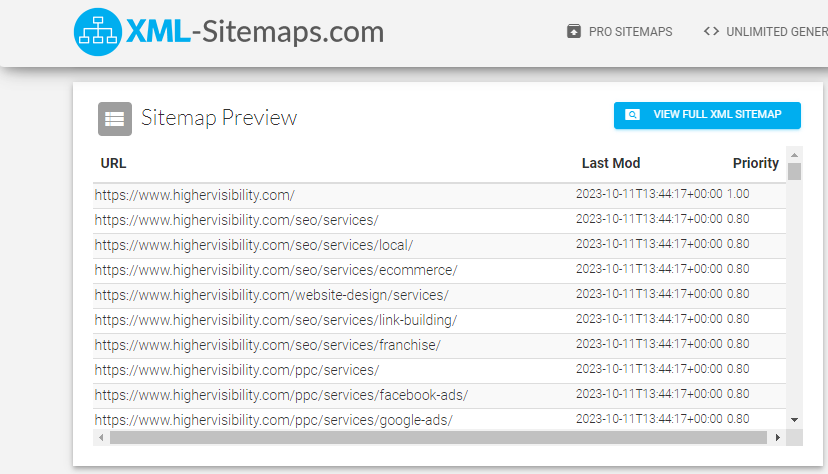The image size is (828, 474).
Task: Click the 1.00 priority value of homepage row
Action: [738, 194]
